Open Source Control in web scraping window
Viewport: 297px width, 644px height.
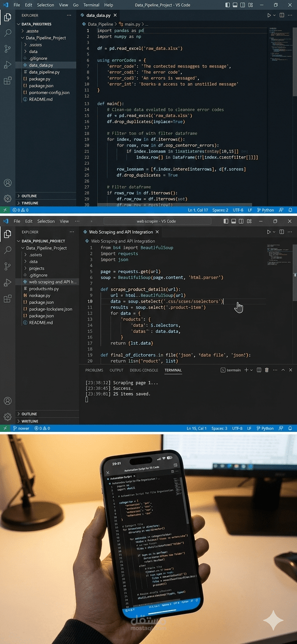pyautogui.click(x=8, y=266)
